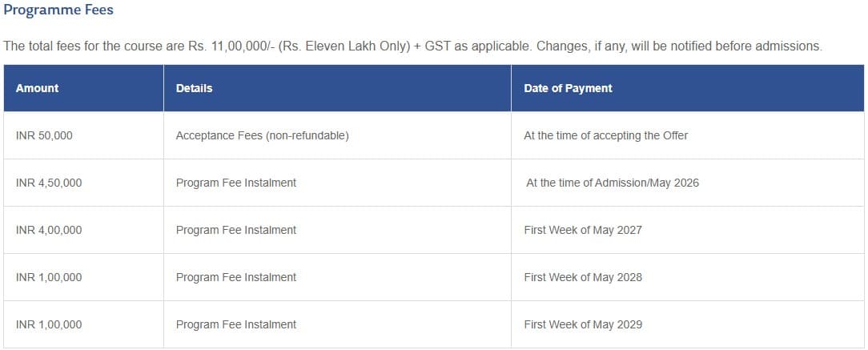Select the Date of Payment column header
Screen dimensions: 868x350
(x=568, y=88)
